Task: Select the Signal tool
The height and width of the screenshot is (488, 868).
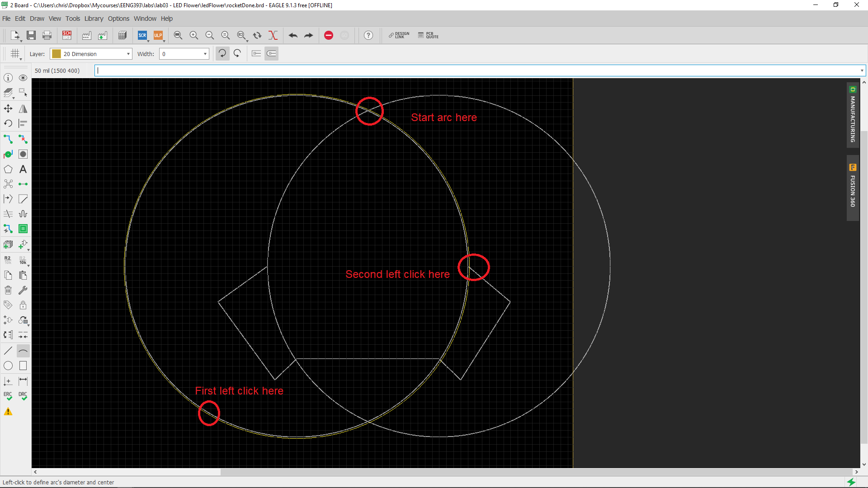Action: pos(23,184)
